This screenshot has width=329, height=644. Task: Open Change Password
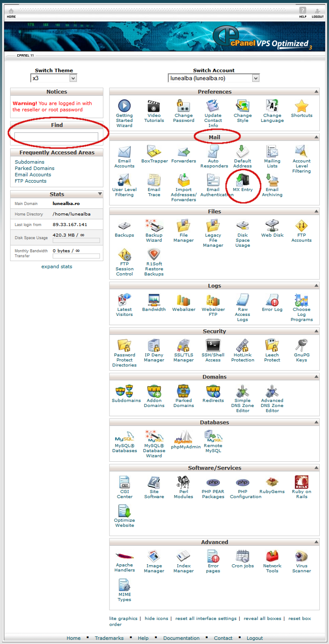184,111
